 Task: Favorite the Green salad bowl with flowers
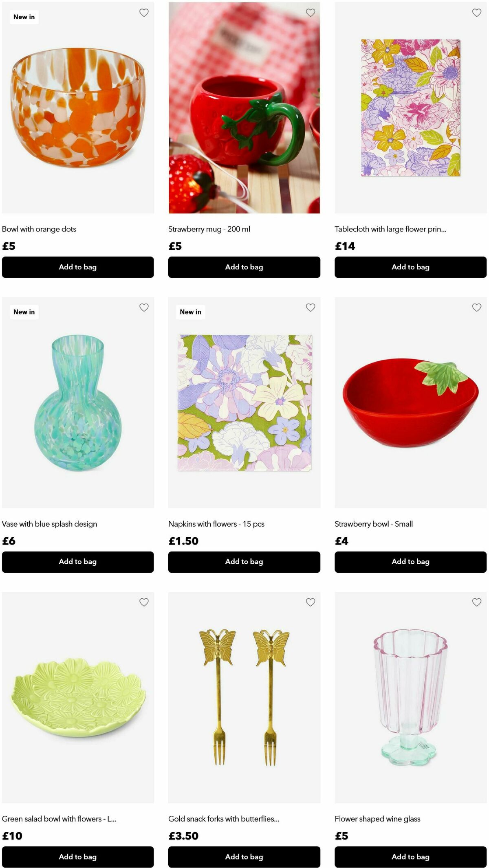(x=144, y=602)
